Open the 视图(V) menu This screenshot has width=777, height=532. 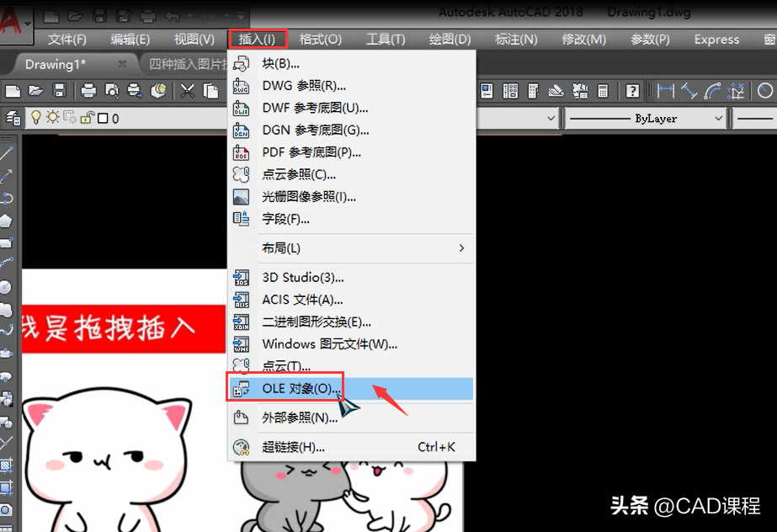[194, 39]
